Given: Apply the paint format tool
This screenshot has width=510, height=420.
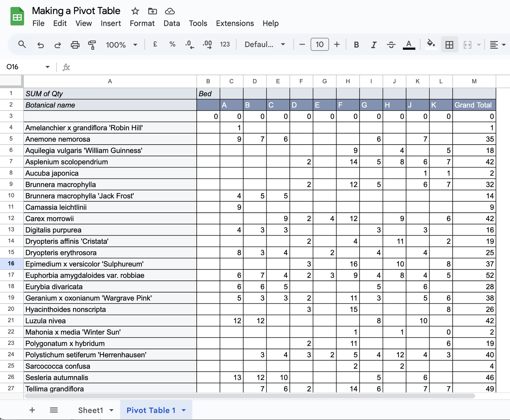Looking at the screenshot, I should [92, 44].
